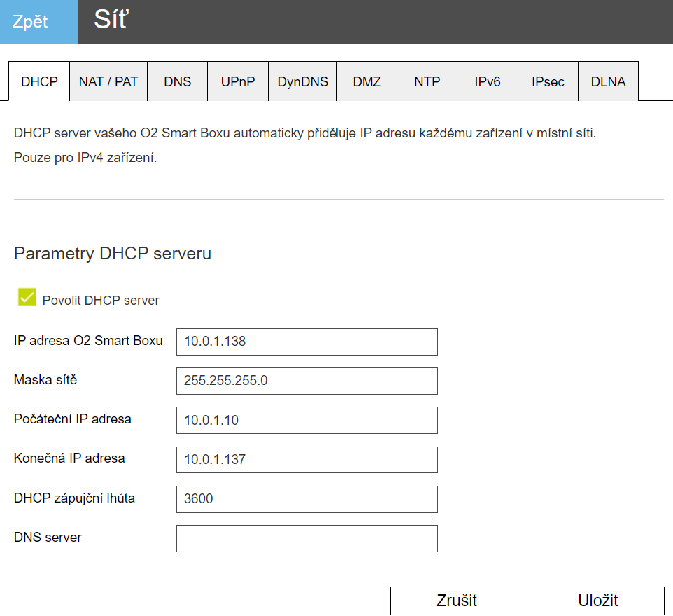Save settings with the Uložit button
The width and height of the screenshot is (673, 616).
(x=597, y=600)
